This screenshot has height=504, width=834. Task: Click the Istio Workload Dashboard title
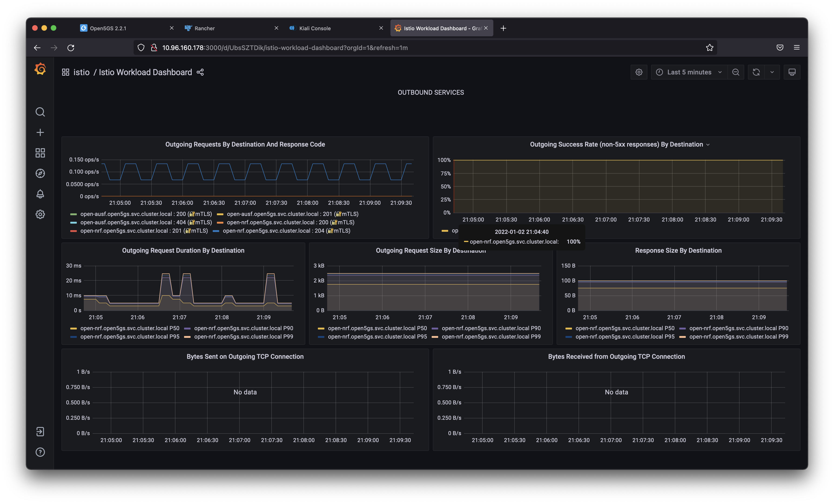pyautogui.click(x=145, y=72)
